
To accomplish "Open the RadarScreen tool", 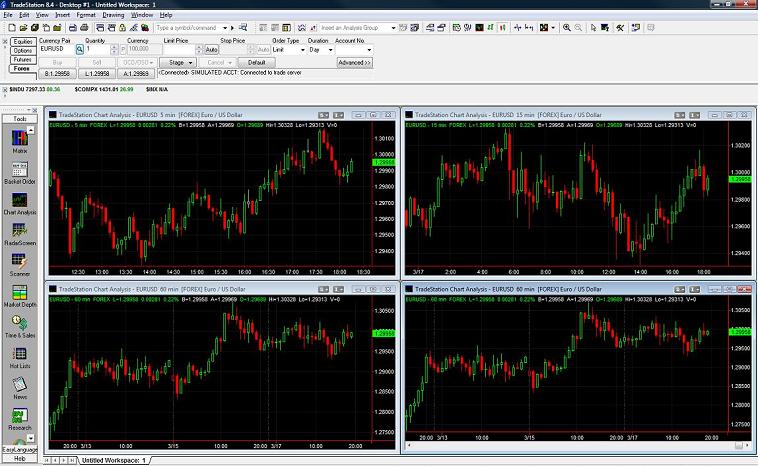I will coord(20,234).
